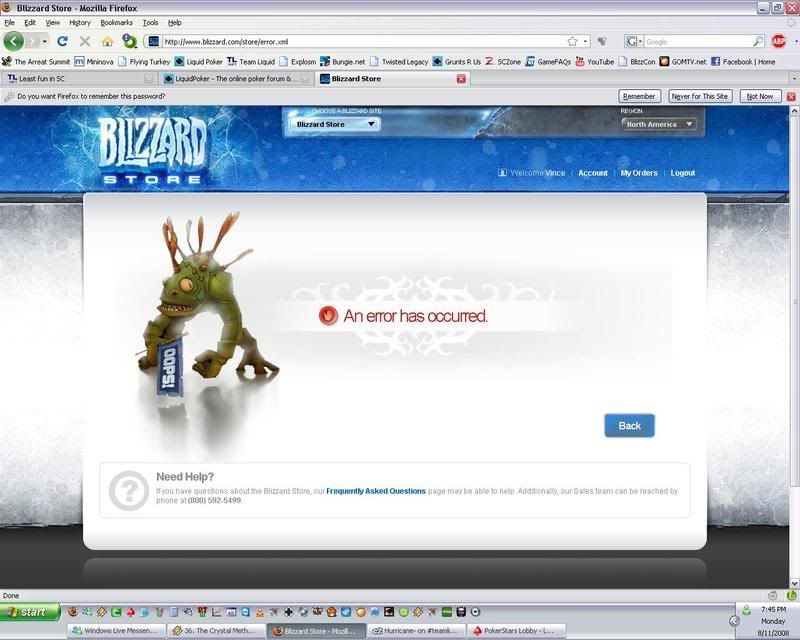Open the Liquid Poker bookmark
The image size is (800, 640).
[x=198, y=62]
